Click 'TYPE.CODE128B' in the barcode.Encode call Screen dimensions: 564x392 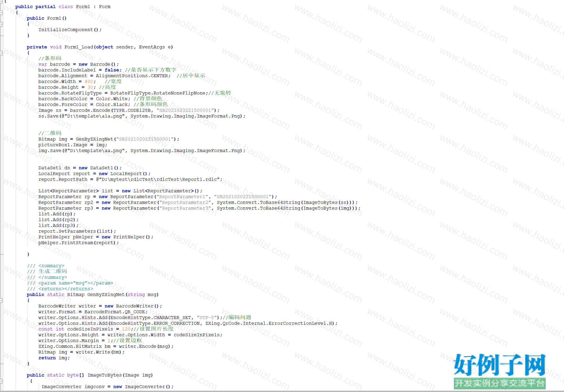coord(132,110)
